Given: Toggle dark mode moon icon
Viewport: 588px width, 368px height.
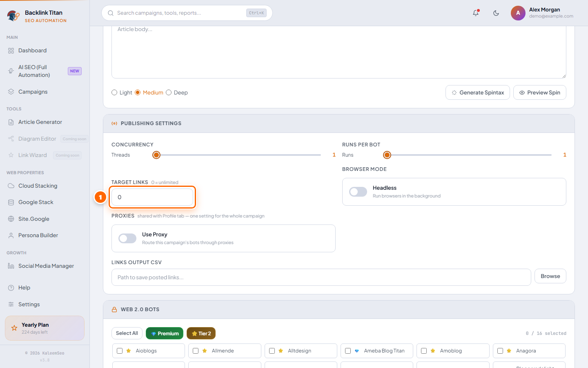Looking at the screenshot, I should click(x=496, y=13).
